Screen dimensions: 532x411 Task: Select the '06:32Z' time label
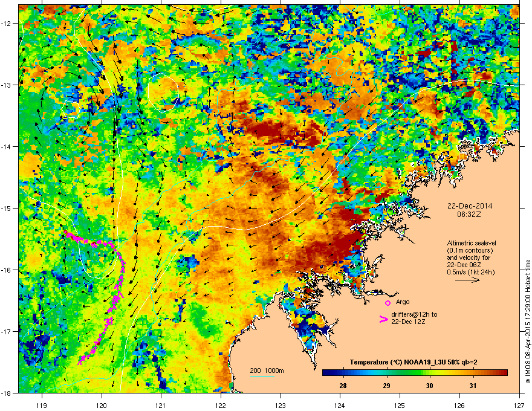click(x=469, y=215)
